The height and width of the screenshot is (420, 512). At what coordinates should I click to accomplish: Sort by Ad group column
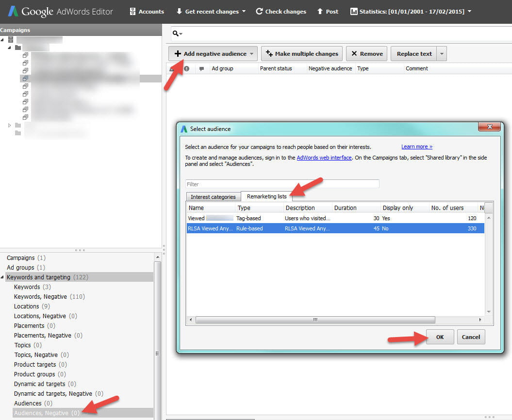[x=222, y=68]
